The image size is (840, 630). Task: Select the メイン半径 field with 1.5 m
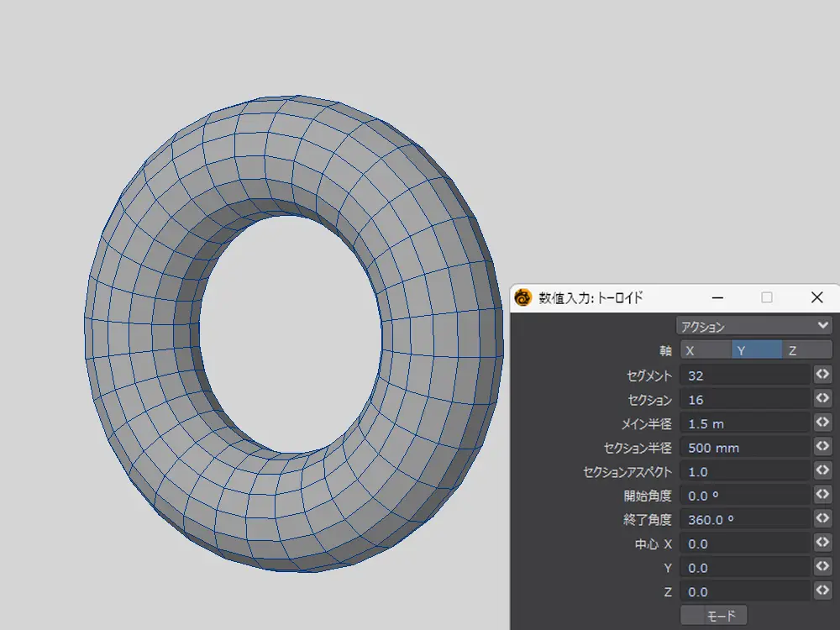(x=745, y=423)
